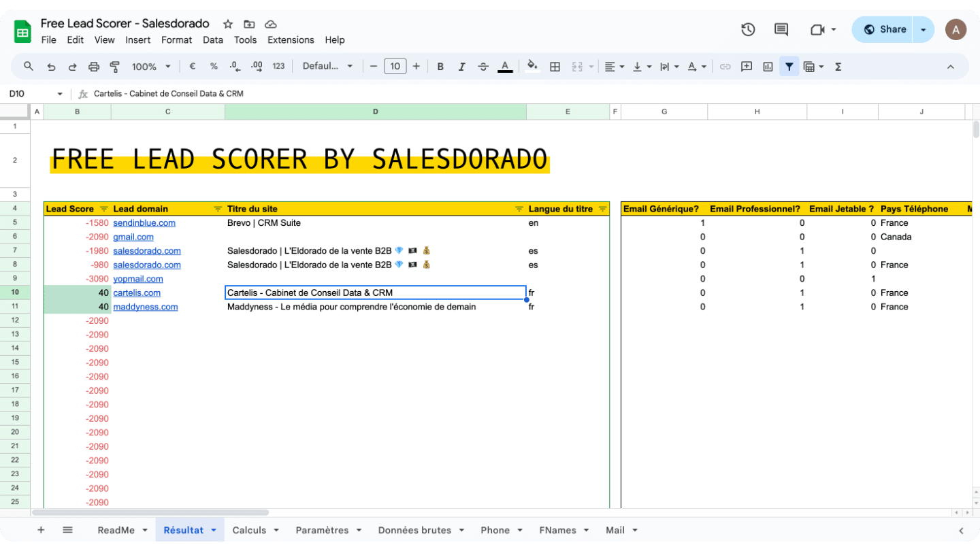Apply strikethrough formatting

(x=483, y=67)
